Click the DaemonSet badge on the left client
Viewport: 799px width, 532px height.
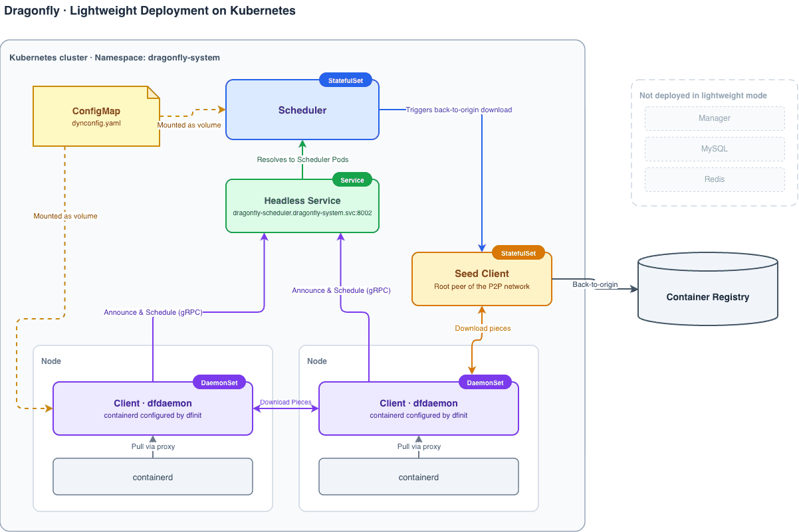pos(219,383)
